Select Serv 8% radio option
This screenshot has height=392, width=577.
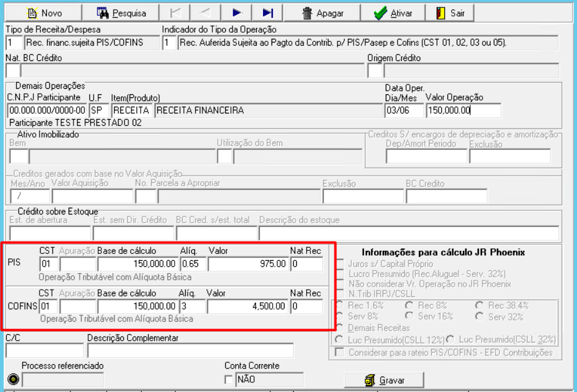[x=339, y=316]
